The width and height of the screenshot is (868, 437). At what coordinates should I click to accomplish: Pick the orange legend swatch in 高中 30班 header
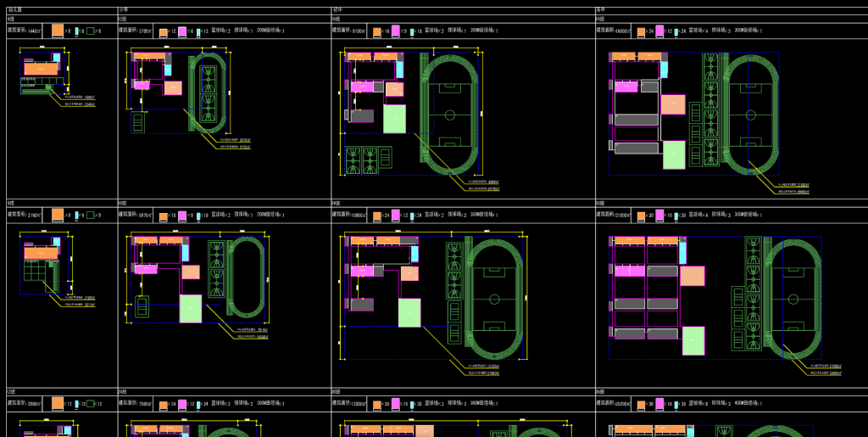[x=640, y=216]
